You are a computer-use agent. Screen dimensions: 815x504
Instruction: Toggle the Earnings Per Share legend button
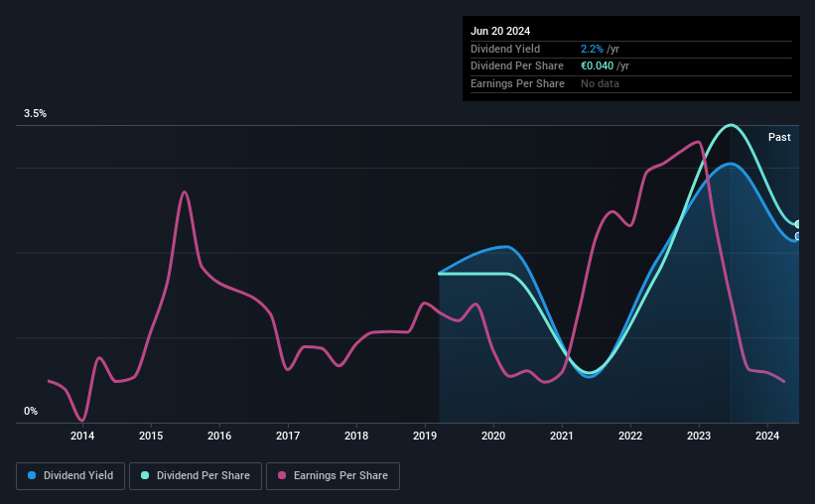(x=333, y=476)
